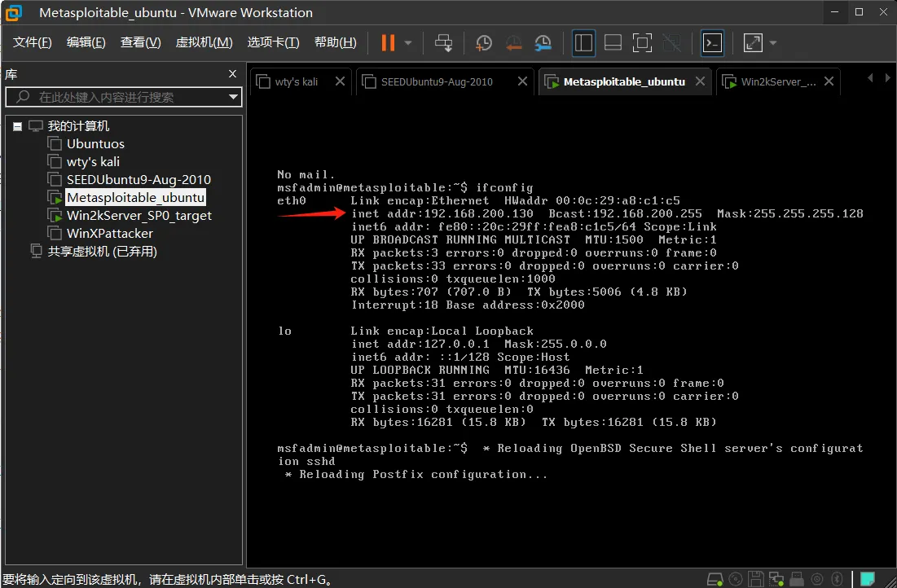Close the Win2kServer_... tab
897x588 pixels.
pyautogui.click(x=829, y=81)
